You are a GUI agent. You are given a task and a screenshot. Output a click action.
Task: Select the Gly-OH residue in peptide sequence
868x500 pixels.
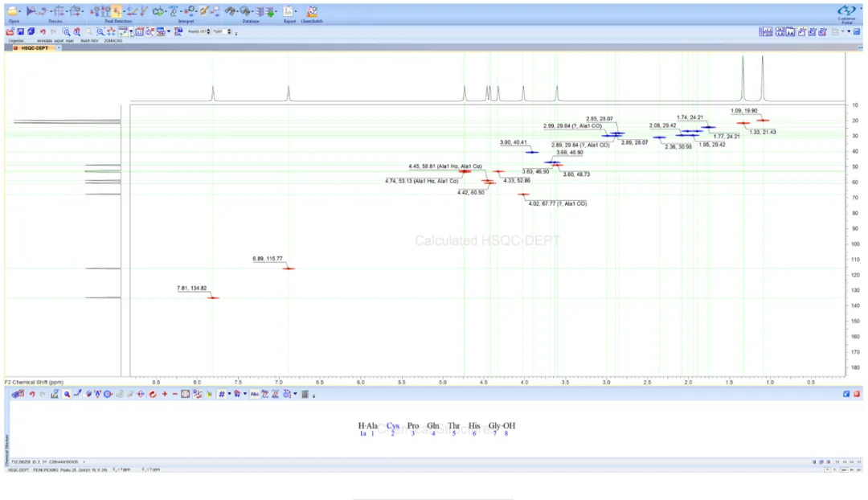[x=502, y=426]
